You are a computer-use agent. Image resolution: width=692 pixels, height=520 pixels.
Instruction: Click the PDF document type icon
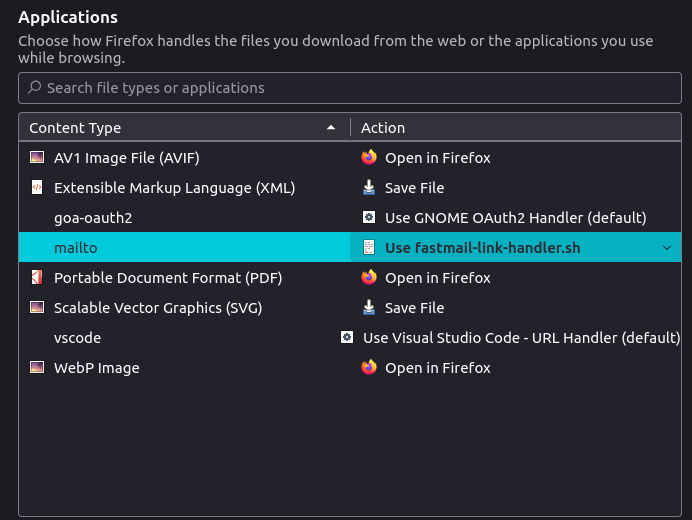click(x=37, y=277)
